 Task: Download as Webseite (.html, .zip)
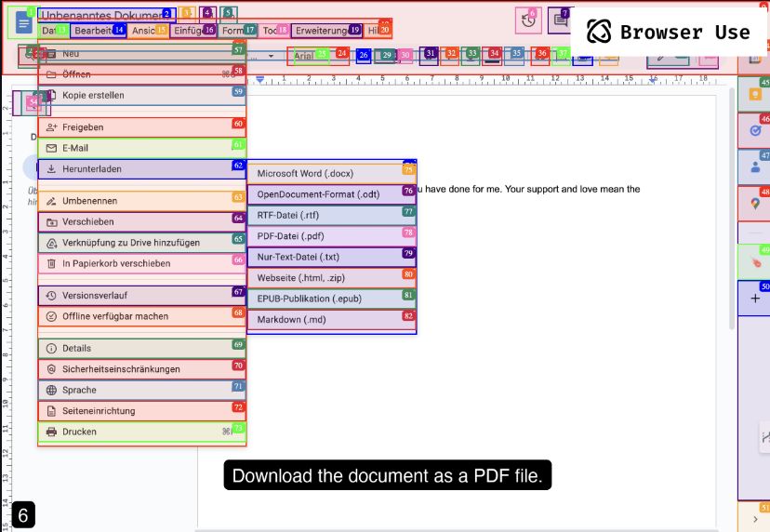[x=331, y=278]
